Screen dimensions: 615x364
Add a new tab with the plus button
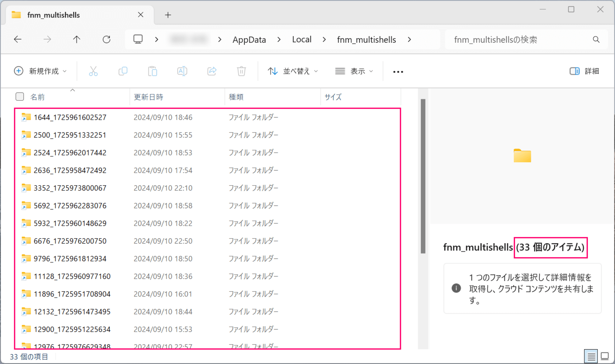(168, 15)
